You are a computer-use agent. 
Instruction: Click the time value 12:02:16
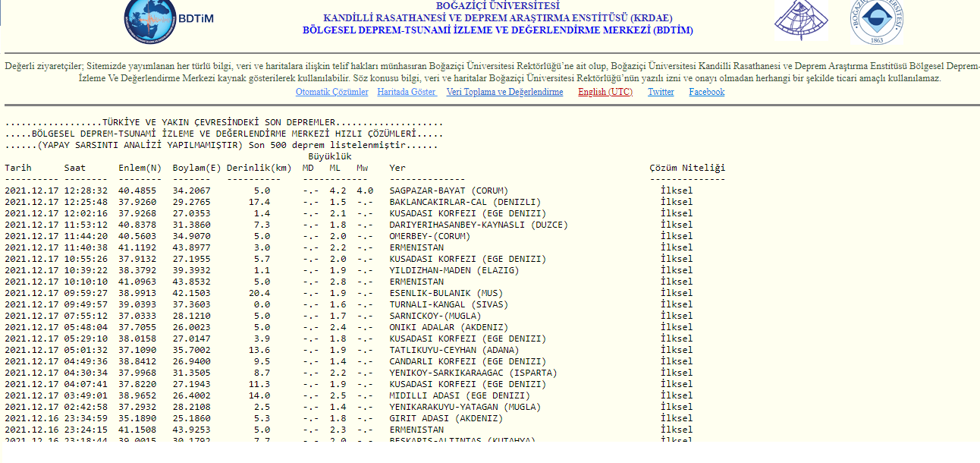coord(86,213)
